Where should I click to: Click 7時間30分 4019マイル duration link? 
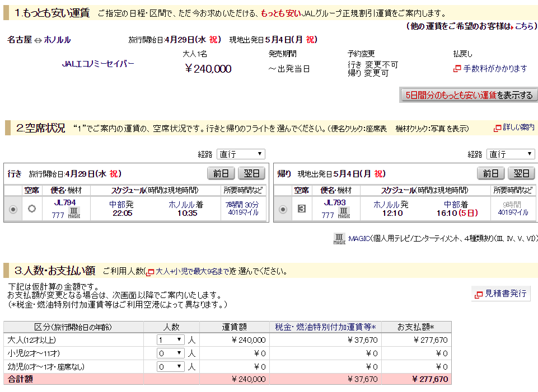(242, 209)
